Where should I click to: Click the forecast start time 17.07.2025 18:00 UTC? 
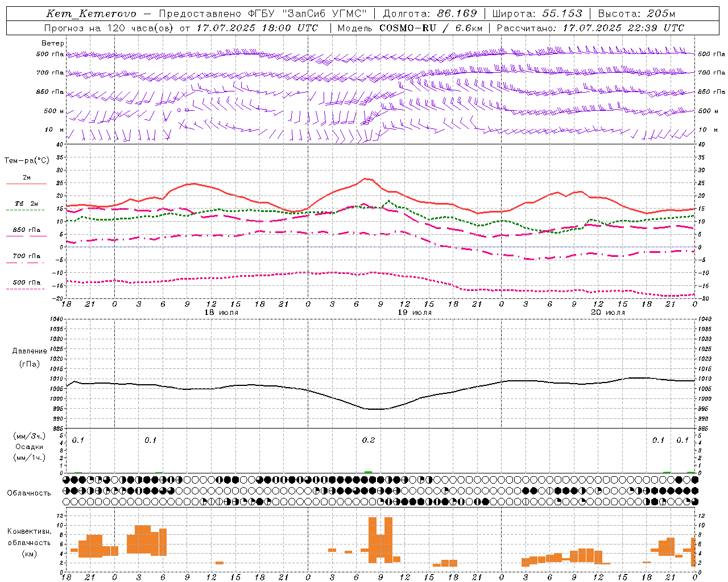(257, 28)
